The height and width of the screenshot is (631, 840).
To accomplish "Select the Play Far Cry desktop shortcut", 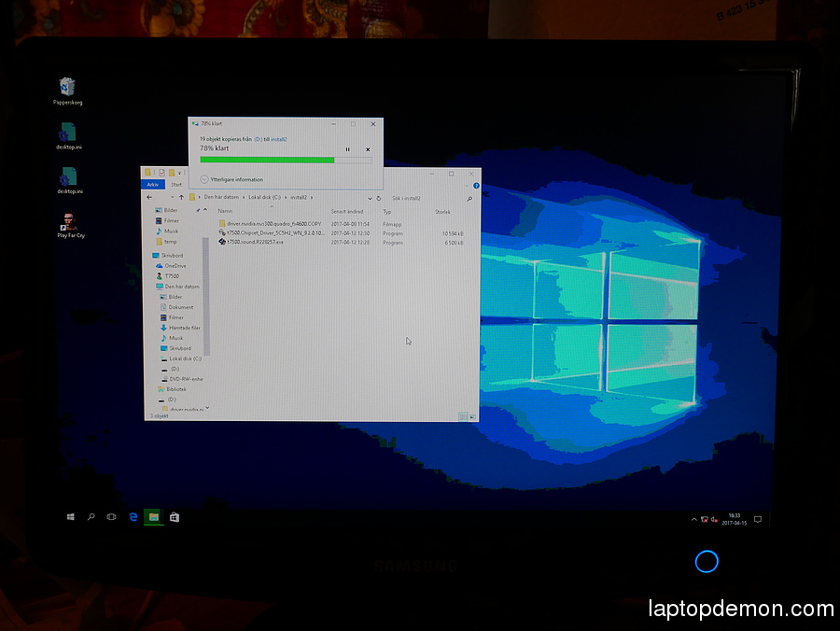I will click(70, 225).
